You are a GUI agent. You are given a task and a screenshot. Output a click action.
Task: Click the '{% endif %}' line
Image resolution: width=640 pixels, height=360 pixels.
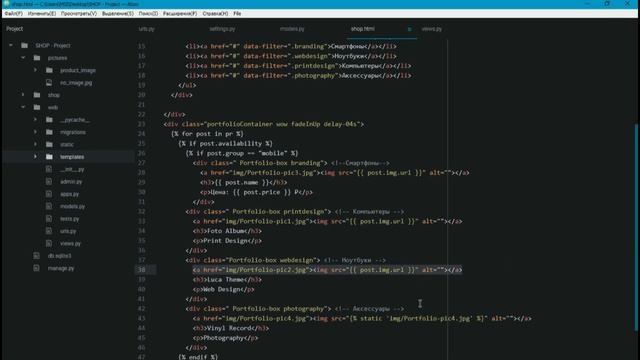[x=198, y=356]
